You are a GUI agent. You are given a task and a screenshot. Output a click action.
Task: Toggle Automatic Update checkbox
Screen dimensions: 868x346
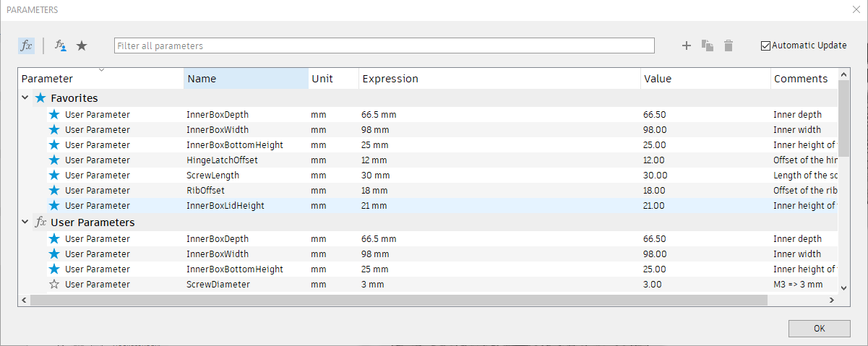[766, 46]
